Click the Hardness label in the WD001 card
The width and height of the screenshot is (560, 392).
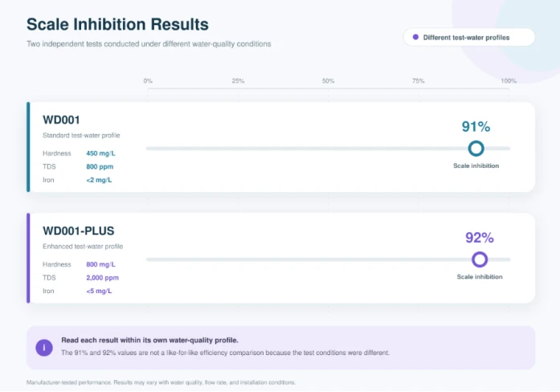pyautogui.click(x=57, y=153)
